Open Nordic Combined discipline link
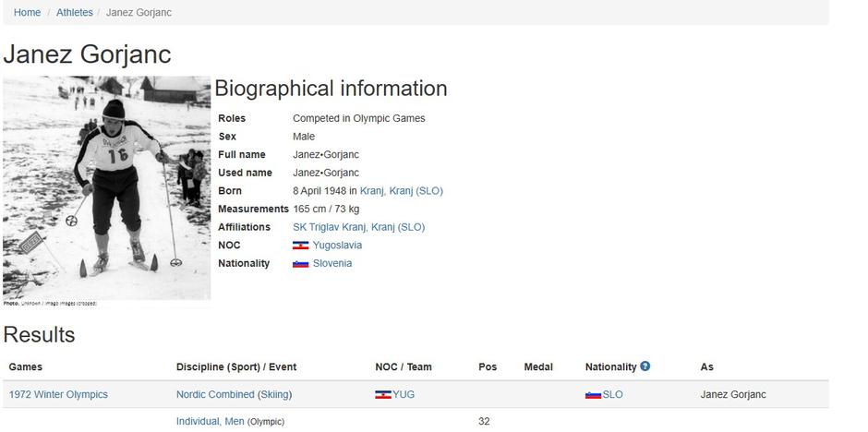The width and height of the screenshot is (868, 432). point(215,394)
